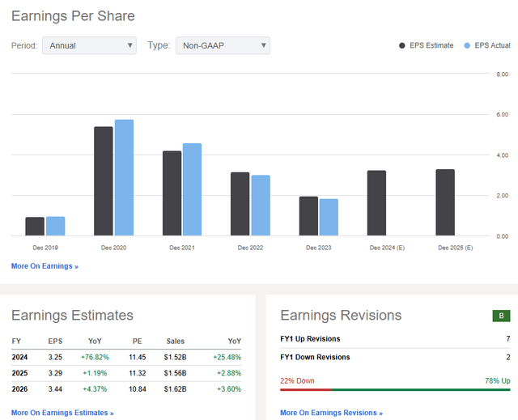Click the $1.52B sales value
The width and height of the screenshot is (518, 420).
click(x=175, y=357)
